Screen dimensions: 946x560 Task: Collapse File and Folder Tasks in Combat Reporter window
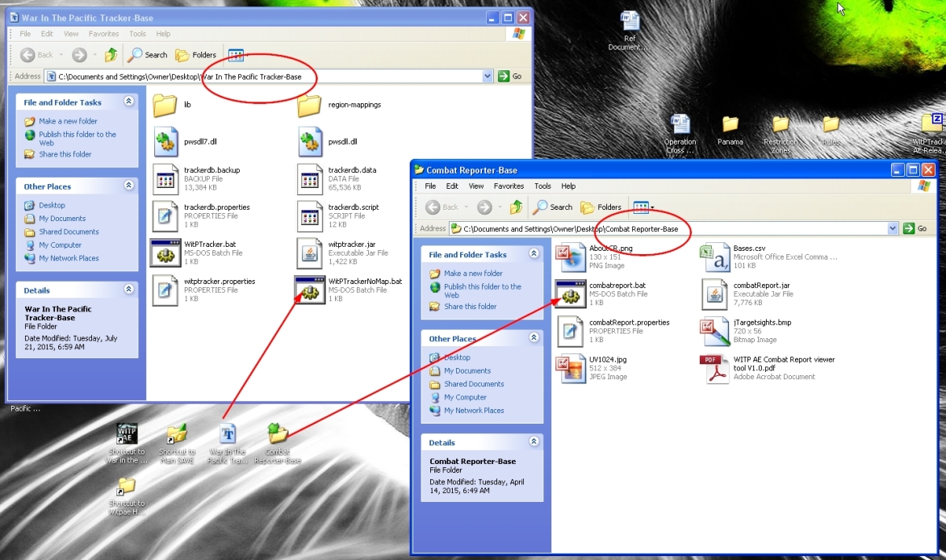pos(534,253)
